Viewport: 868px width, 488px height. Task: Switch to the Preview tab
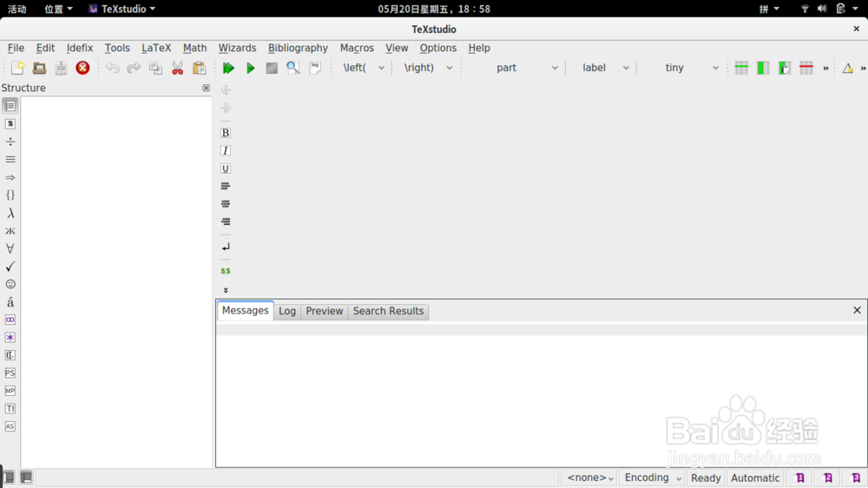[x=325, y=312]
